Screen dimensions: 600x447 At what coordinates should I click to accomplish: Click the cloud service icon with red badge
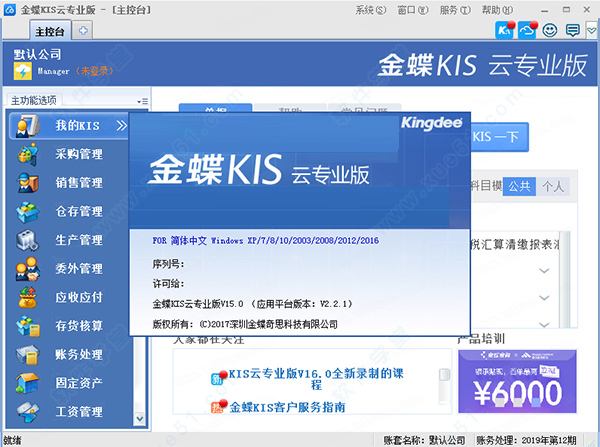coord(527,30)
